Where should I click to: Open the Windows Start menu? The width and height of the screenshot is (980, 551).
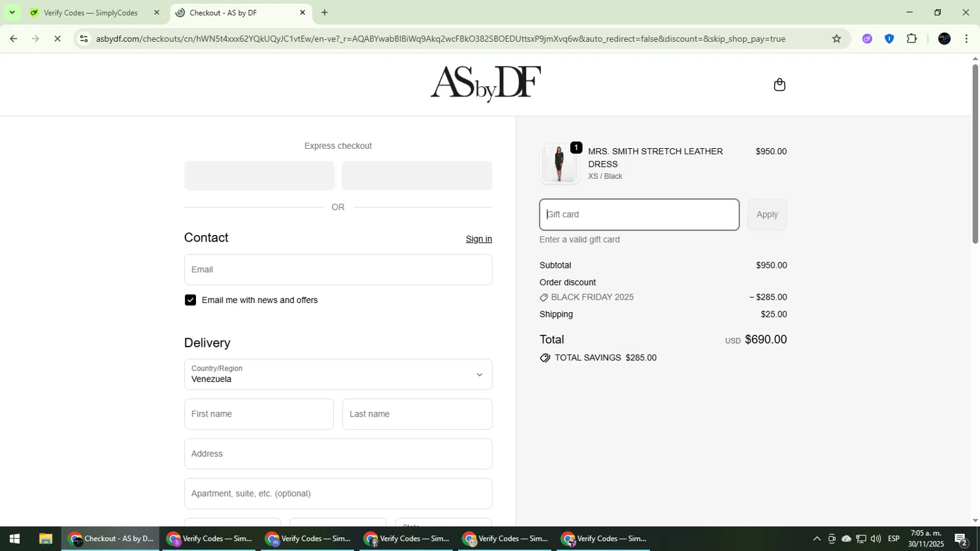coord(14,539)
